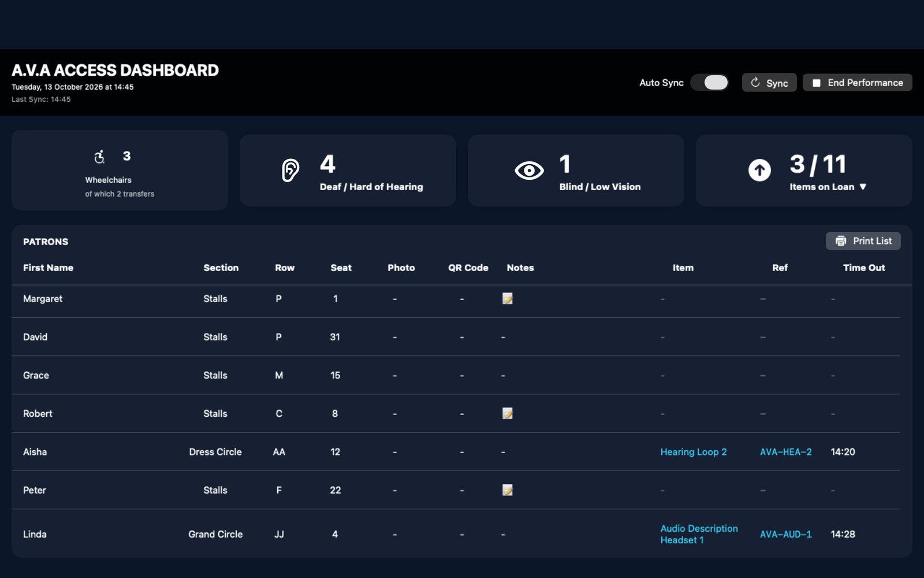The width and height of the screenshot is (924, 578).
Task: Click the First Name column header
Action: tap(48, 268)
